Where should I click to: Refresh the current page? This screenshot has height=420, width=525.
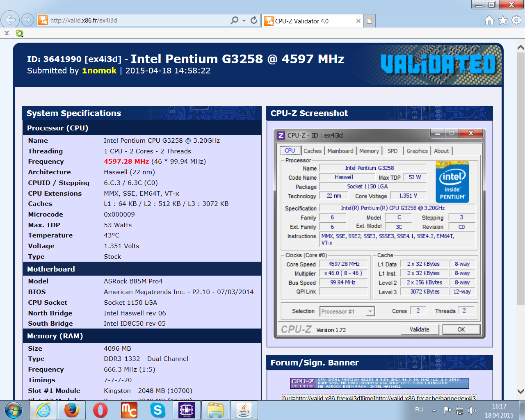pyautogui.click(x=254, y=20)
